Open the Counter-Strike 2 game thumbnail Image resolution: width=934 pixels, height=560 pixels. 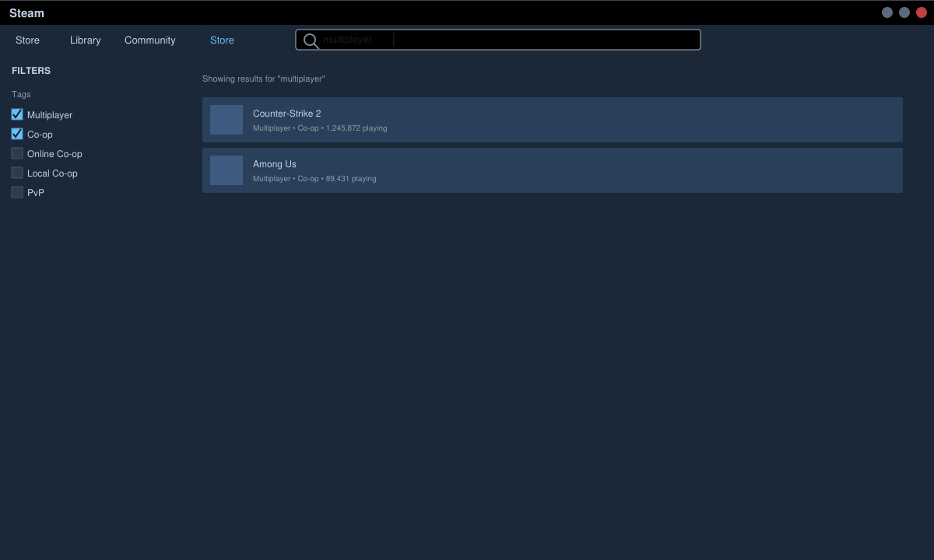pos(226,120)
